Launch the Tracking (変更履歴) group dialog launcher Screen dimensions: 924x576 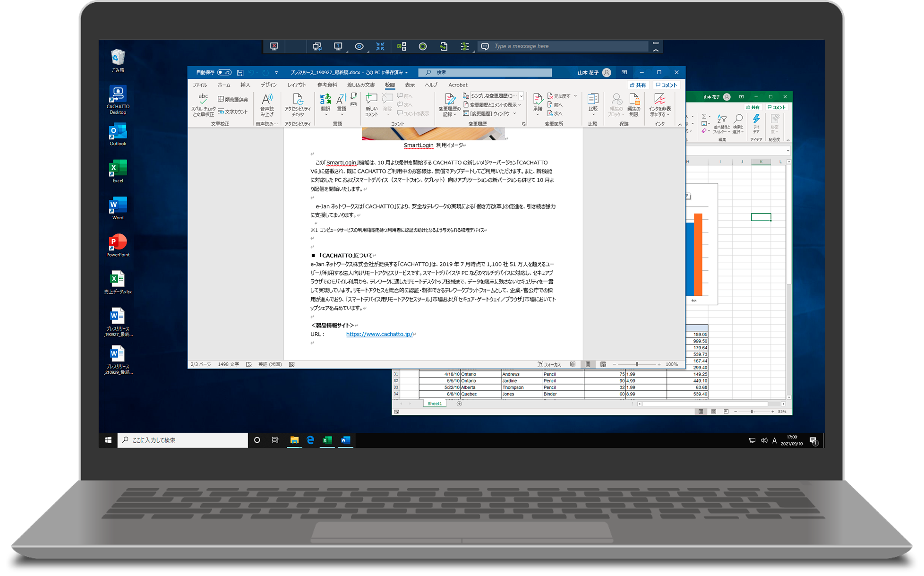(523, 124)
